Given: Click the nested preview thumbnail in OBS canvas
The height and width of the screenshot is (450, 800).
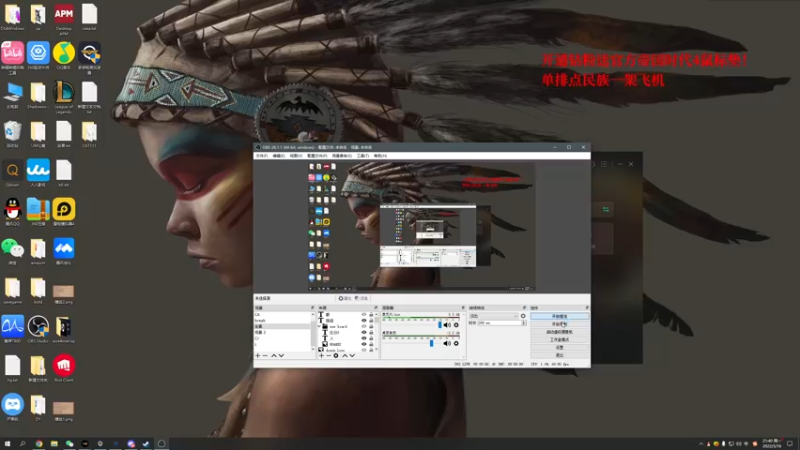Looking at the screenshot, I should (428, 236).
